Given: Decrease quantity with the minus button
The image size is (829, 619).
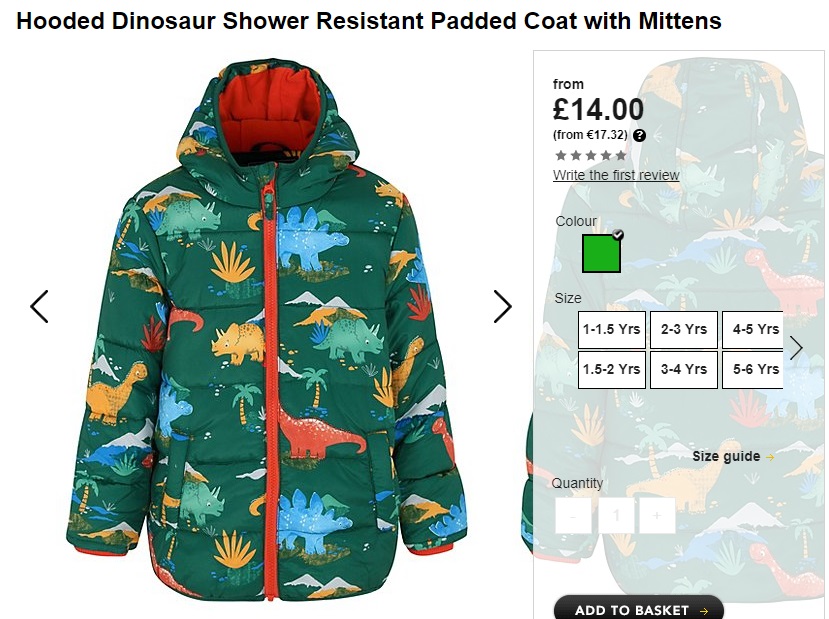Looking at the screenshot, I should point(573,515).
